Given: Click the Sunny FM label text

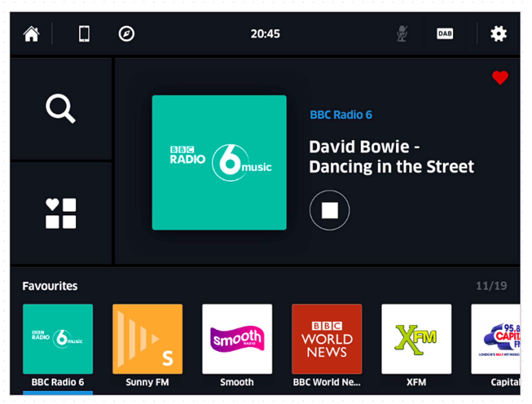Looking at the screenshot, I should [147, 382].
